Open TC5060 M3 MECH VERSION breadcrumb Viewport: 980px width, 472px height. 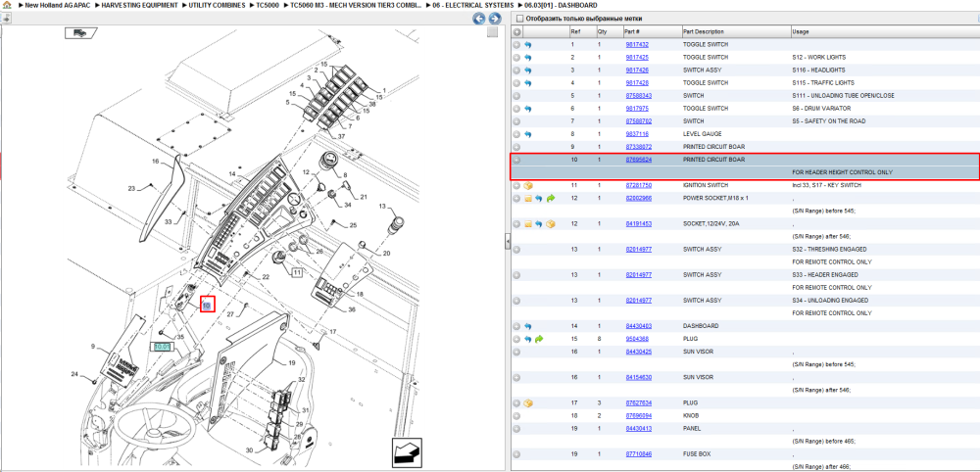356,5
